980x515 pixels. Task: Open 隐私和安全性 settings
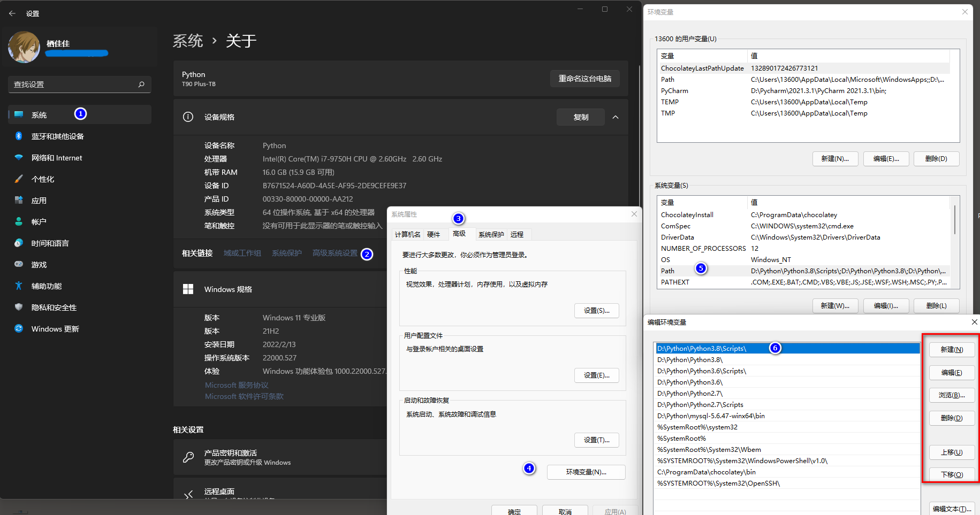[80, 308]
